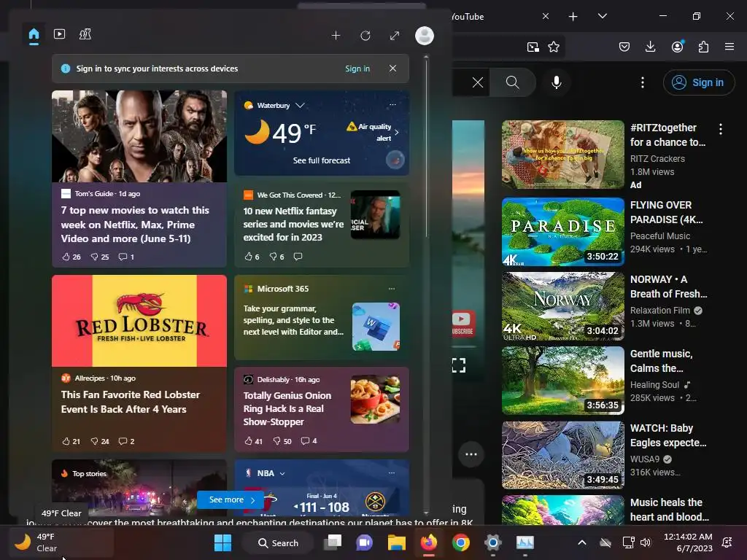Close the YouTube browser tab
This screenshot has width=747, height=560.
click(x=546, y=16)
